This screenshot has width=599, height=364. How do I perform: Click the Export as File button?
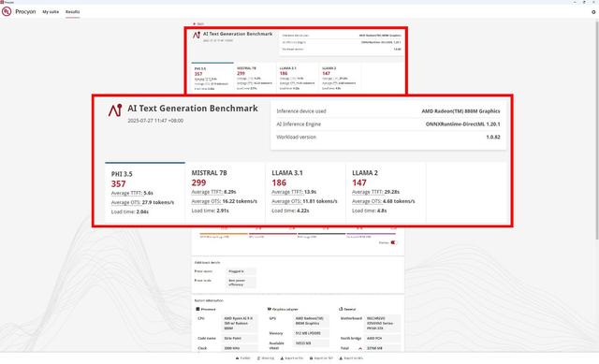pyautogui.click(x=292, y=358)
